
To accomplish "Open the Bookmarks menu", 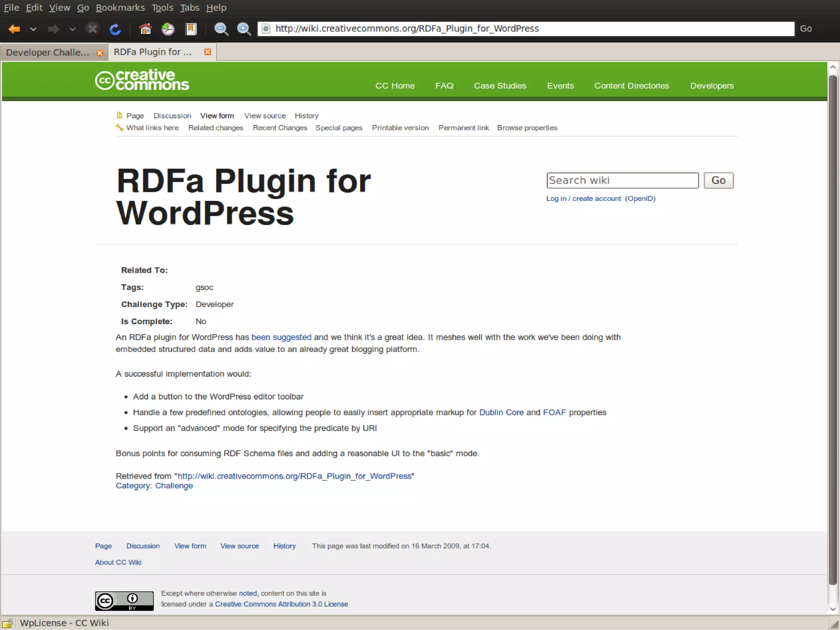I will pyautogui.click(x=120, y=8).
